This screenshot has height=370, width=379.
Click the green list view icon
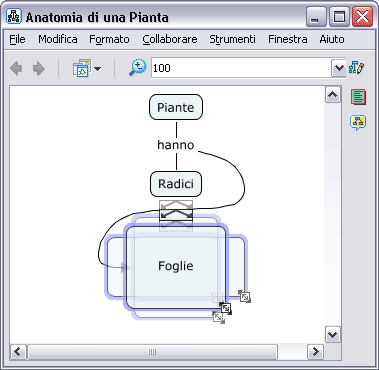[x=358, y=97]
